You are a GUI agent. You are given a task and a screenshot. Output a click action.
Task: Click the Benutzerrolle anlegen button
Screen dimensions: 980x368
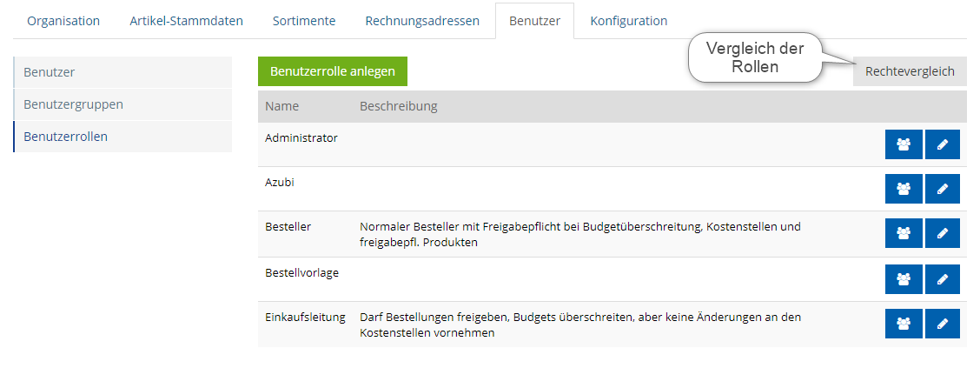coord(333,71)
